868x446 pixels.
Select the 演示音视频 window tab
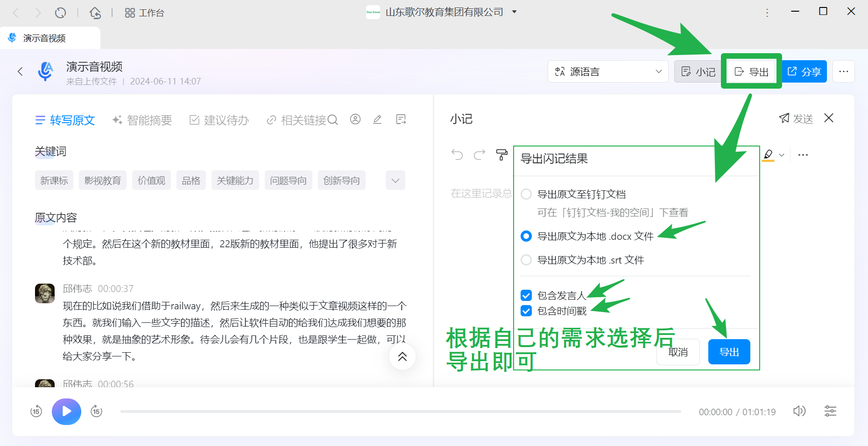(x=50, y=38)
